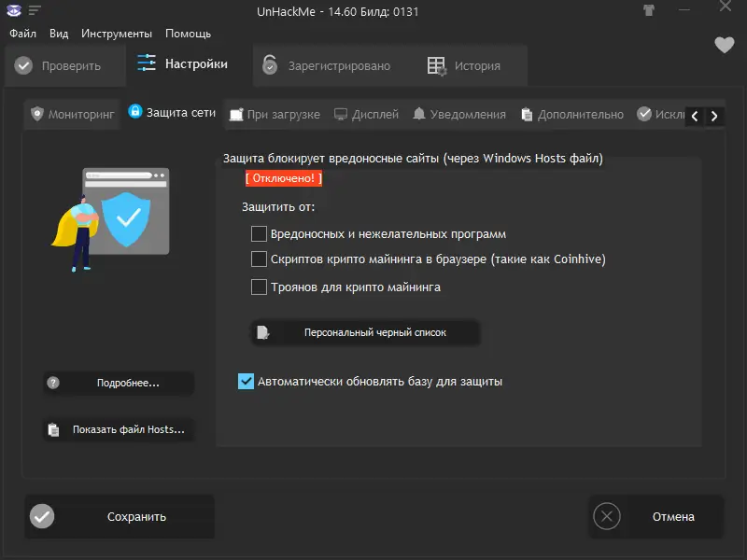Click the clipboard icon on the Дополнительно tab

pyautogui.click(x=527, y=114)
